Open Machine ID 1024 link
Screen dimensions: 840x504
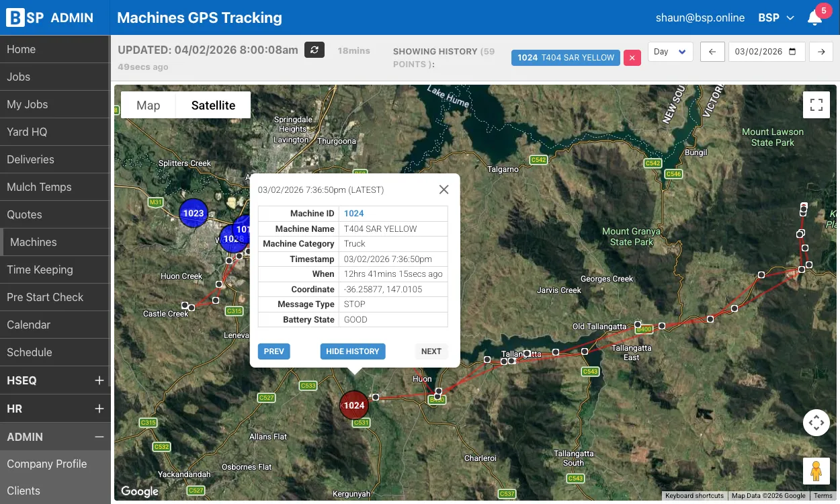pos(354,213)
